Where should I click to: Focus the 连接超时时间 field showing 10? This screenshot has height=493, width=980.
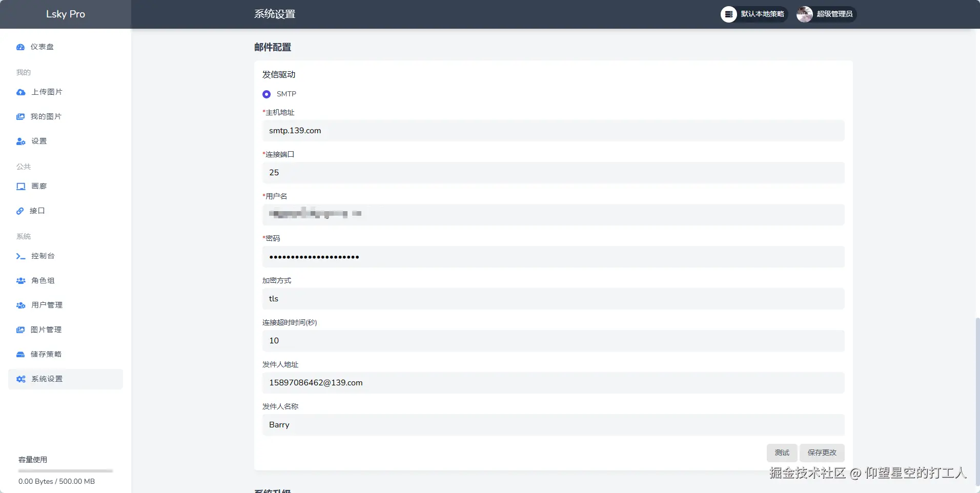554,341
